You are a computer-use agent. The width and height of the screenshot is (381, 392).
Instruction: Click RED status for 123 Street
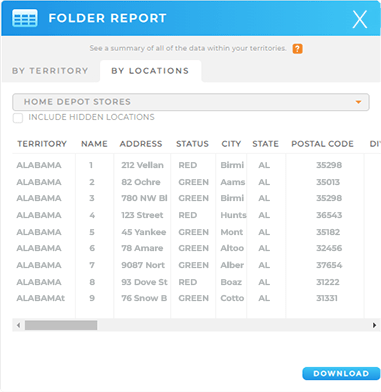188,215
